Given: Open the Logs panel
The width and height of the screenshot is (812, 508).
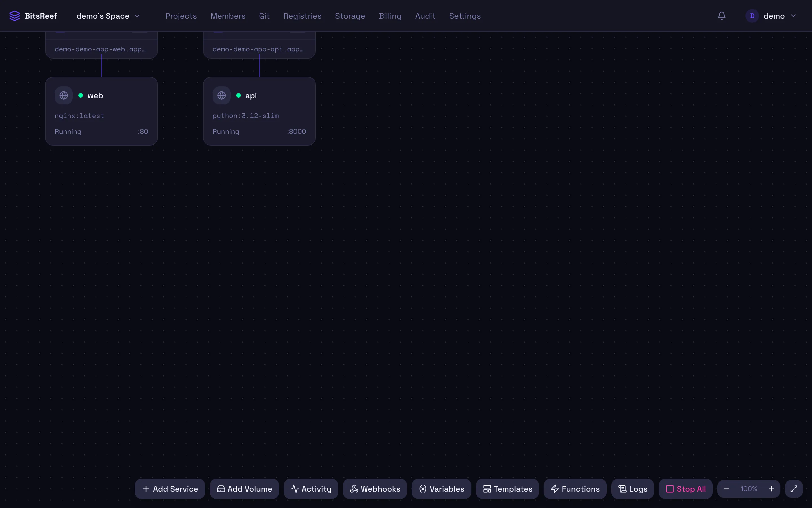Looking at the screenshot, I should click(632, 489).
